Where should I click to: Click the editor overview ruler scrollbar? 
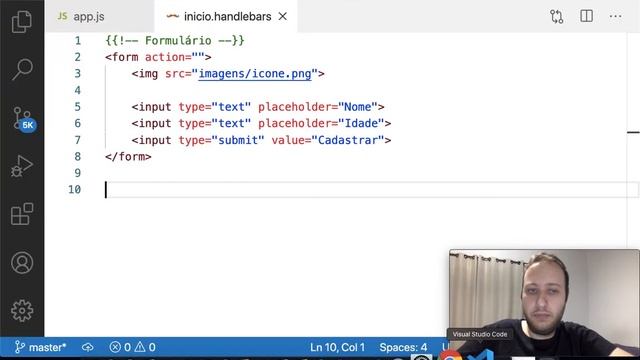(633, 141)
